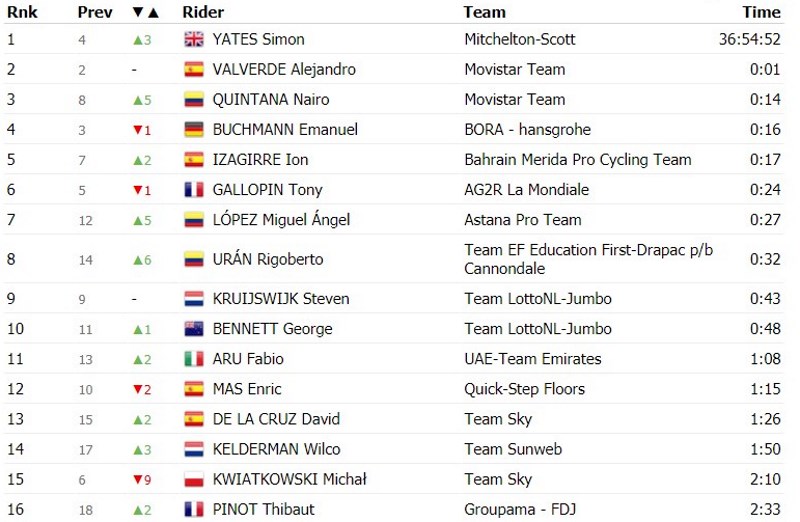The height and width of the screenshot is (522, 800).
Task: Click the Polish flag beside KWIATKOWSKI Michał
Action: point(194,480)
